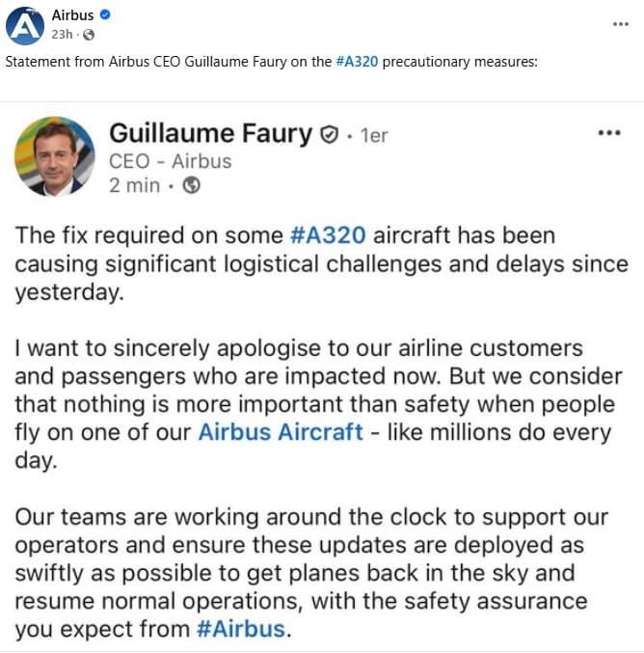Click the globe visibility icon next to 2 min

(x=191, y=186)
